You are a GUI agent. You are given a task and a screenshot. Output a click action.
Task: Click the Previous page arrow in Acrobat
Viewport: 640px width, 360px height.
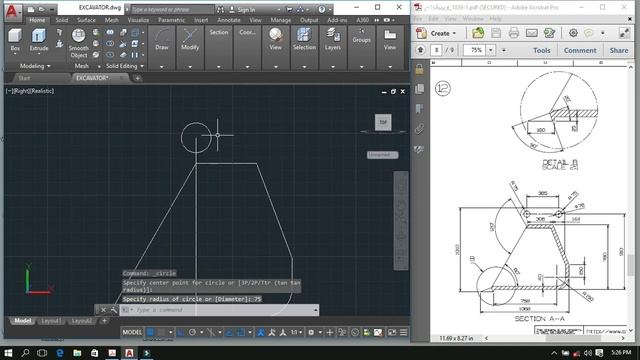(x=420, y=50)
